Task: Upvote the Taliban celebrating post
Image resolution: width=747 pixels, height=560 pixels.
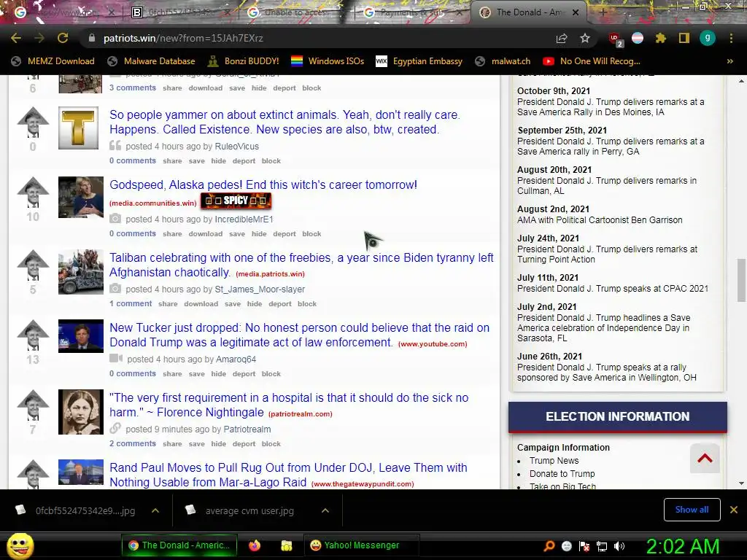Action: (33, 265)
